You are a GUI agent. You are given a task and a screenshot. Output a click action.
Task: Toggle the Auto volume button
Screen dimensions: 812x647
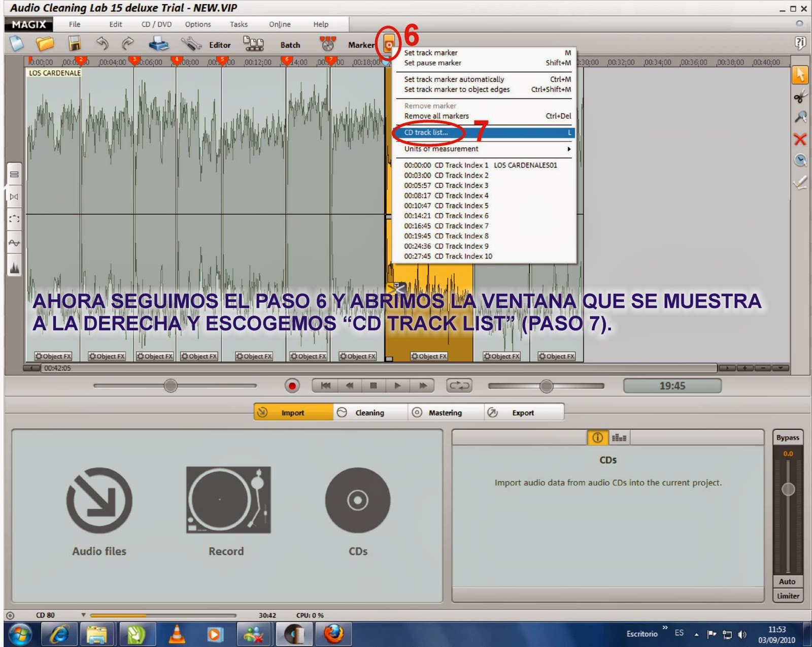(x=788, y=581)
